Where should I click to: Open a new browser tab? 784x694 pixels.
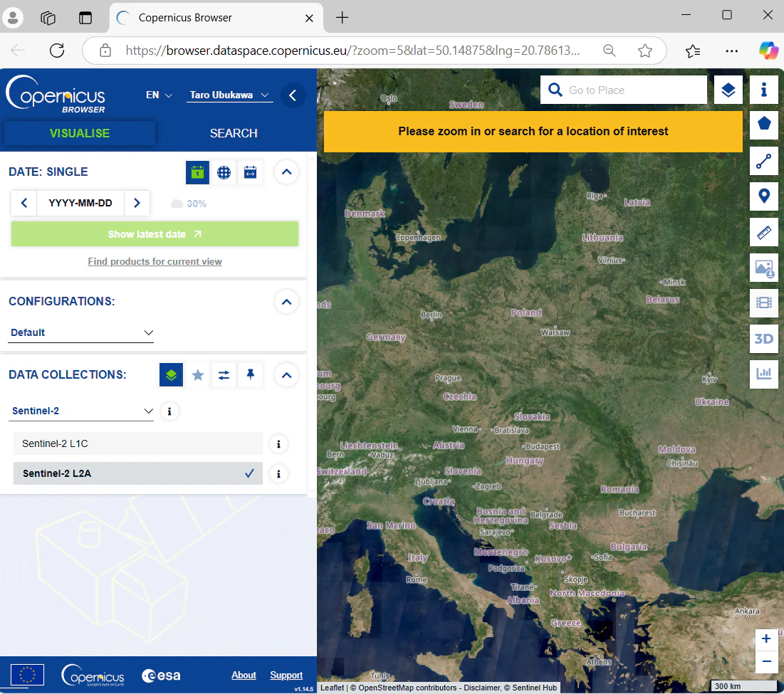[342, 18]
